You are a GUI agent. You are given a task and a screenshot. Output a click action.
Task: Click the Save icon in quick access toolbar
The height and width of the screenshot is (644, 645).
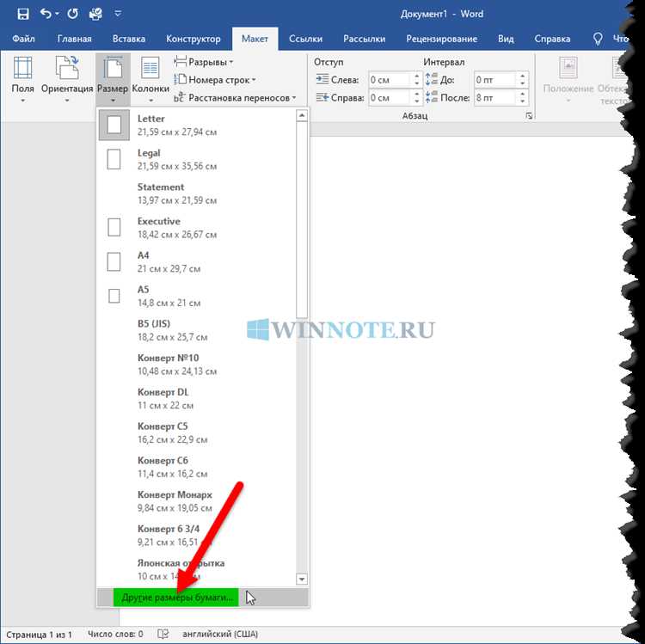(x=23, y=14)
